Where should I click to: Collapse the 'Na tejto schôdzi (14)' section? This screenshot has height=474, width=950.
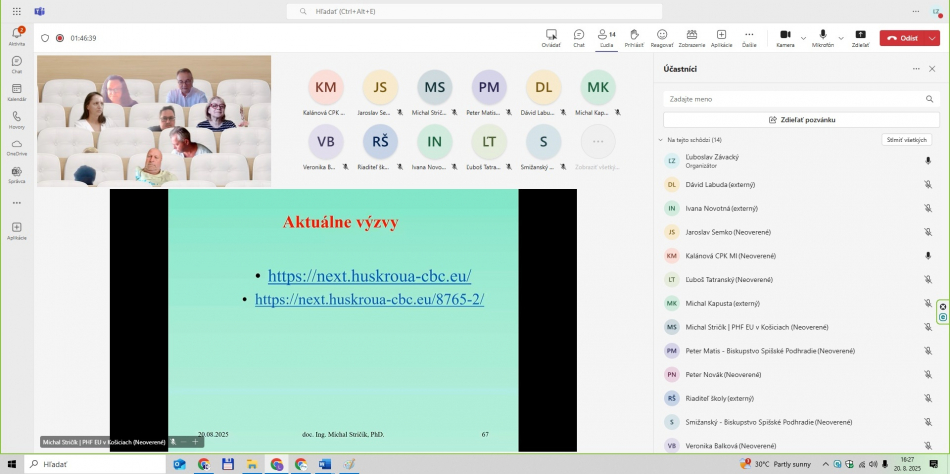[660, 140]
